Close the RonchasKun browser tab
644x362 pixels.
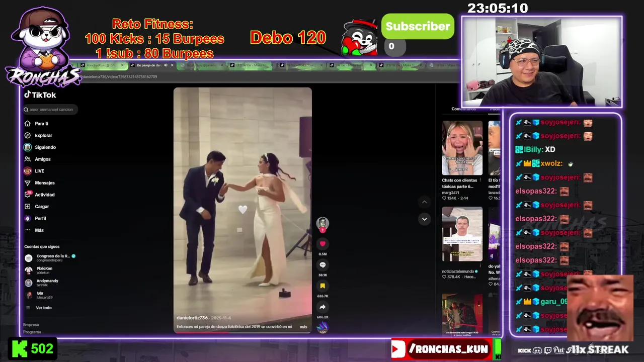click(122, 65)
